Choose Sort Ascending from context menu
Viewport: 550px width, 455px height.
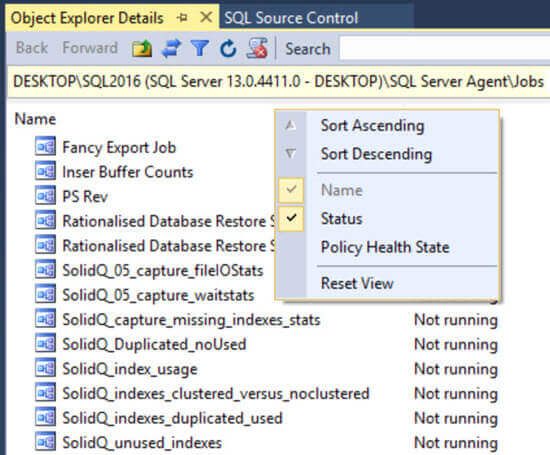click(x=373, y=126)
